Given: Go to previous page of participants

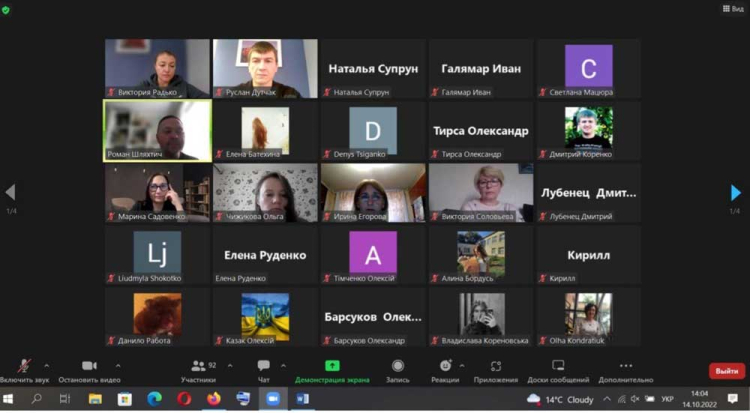Looking at the screenshot, I should click(x=10, y=193).
